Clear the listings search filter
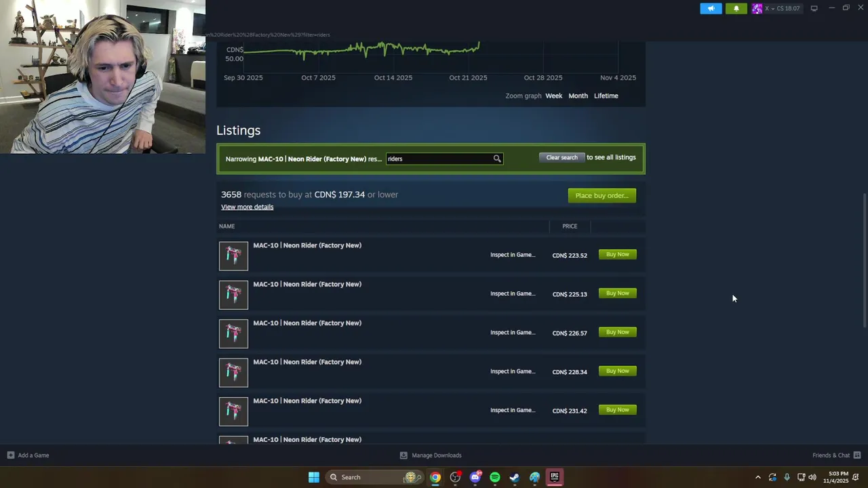Screen dimensions: 868x488 (561, 157)
